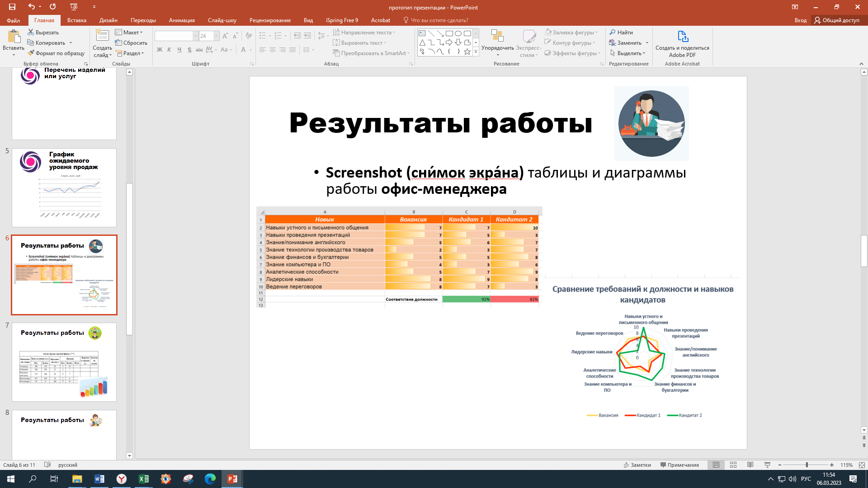Expand the Выделить selection dropdown
The image size is (868, 488).
[629, 53]
